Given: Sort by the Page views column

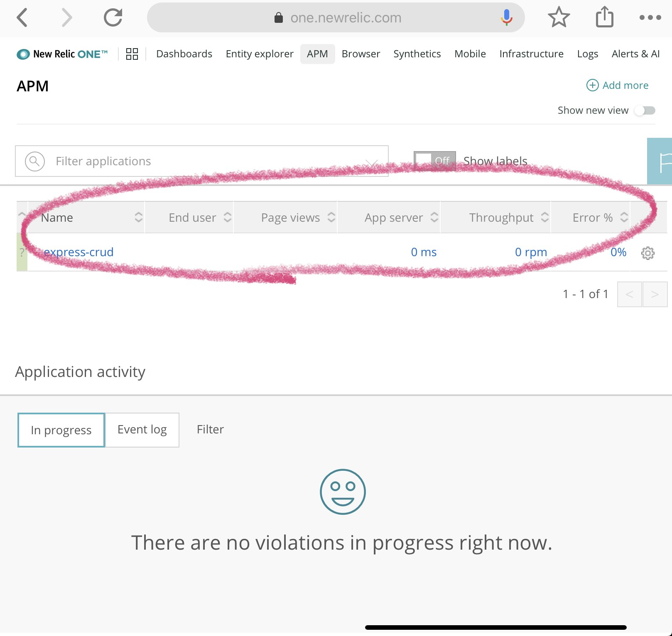Looking at the screenshot, I should (x=286, y=218).
